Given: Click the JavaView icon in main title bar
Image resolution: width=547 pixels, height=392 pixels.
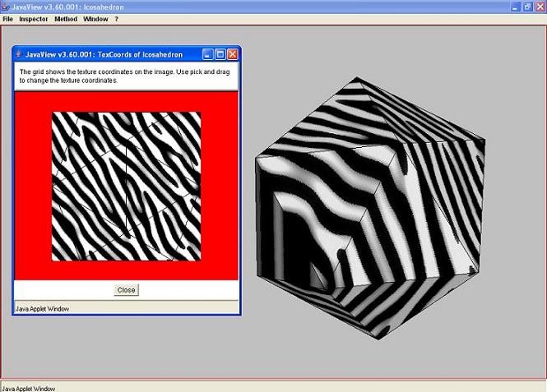Looking at the screenshot, I should (6, 6).
